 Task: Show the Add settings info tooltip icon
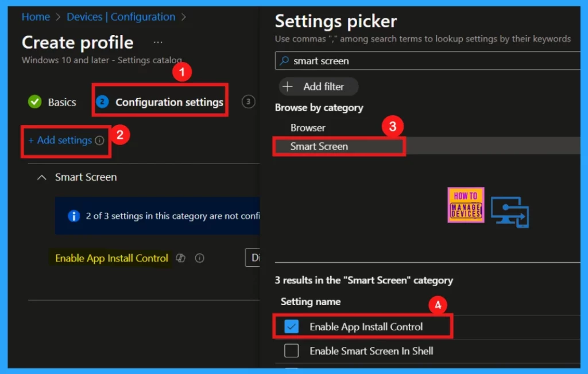coord(99,141)
